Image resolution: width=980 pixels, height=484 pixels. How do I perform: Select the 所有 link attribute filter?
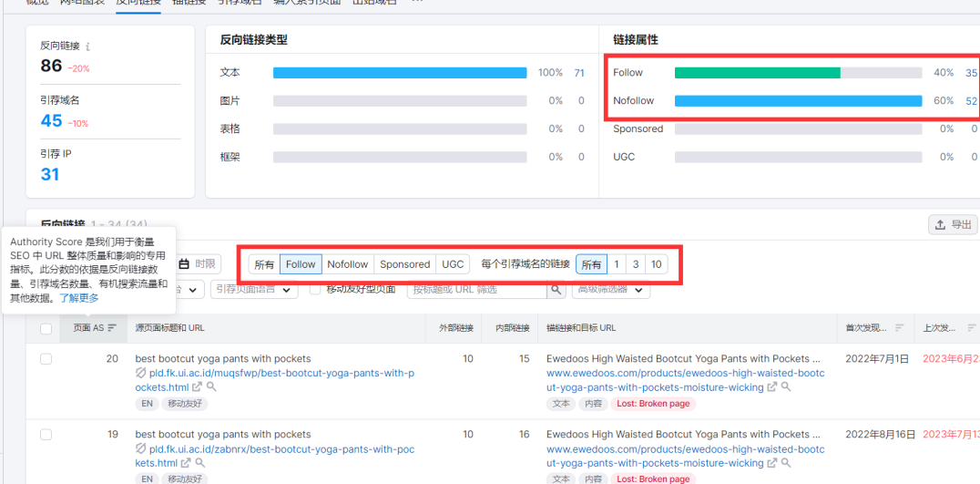264,264
